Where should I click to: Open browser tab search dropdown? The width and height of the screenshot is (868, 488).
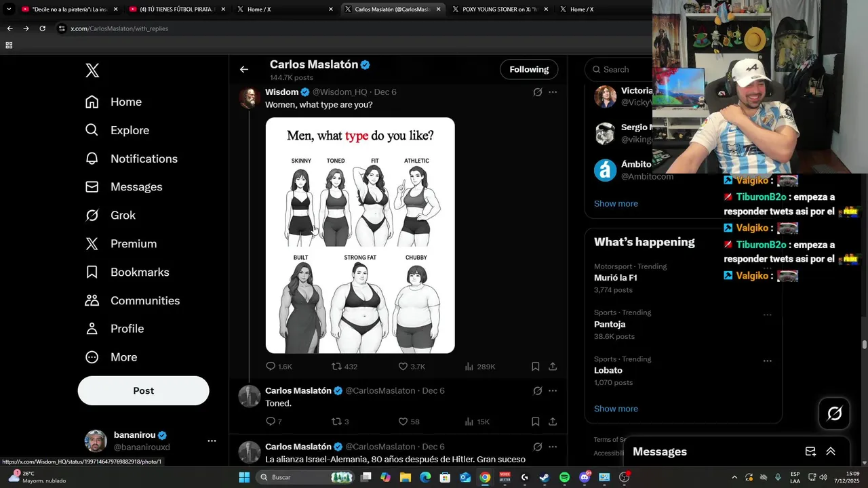[9, 9]
